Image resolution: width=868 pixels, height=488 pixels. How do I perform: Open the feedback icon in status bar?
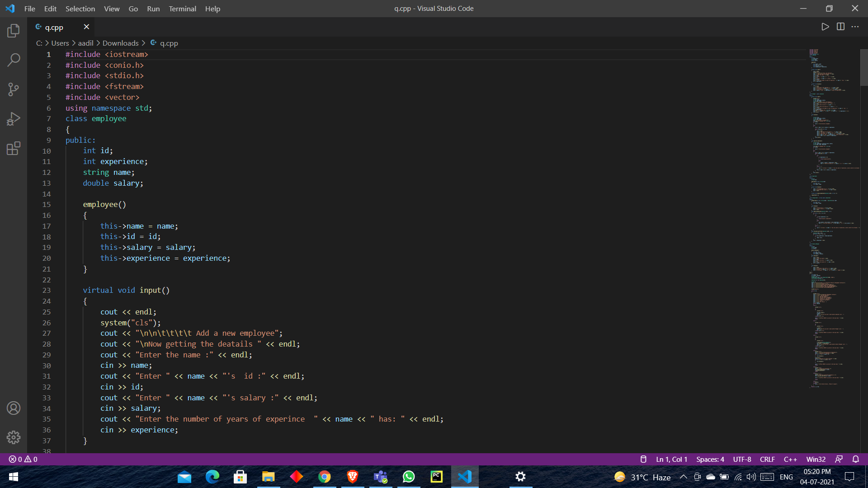click(839, 459)
